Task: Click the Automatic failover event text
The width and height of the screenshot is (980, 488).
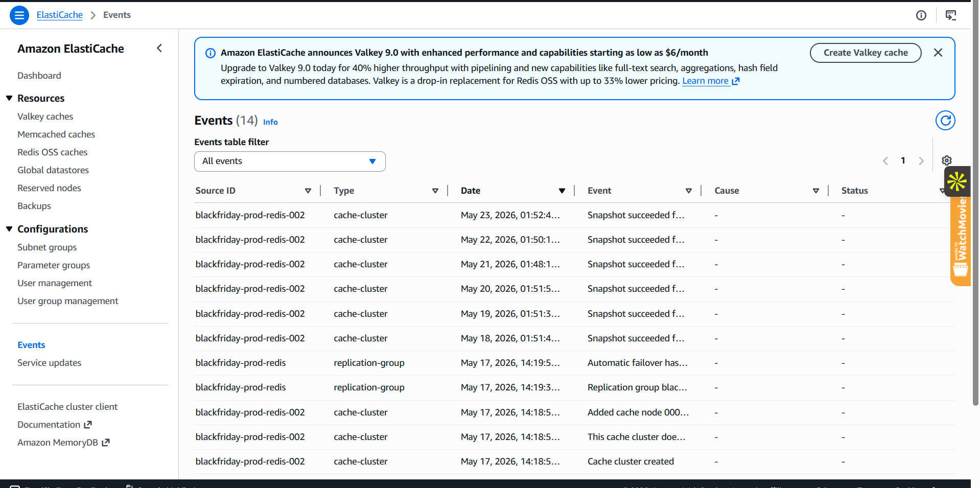Action: (638, 363)
